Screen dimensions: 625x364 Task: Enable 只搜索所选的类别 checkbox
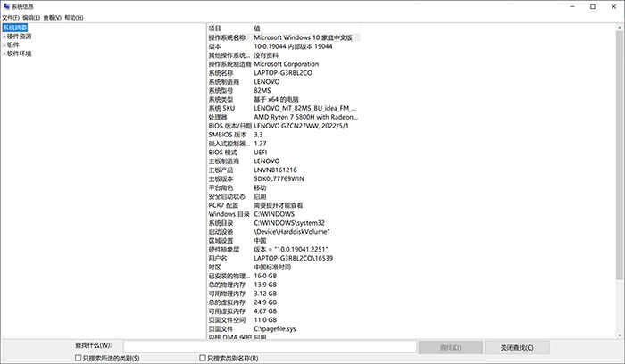click(x=79, y=358)
